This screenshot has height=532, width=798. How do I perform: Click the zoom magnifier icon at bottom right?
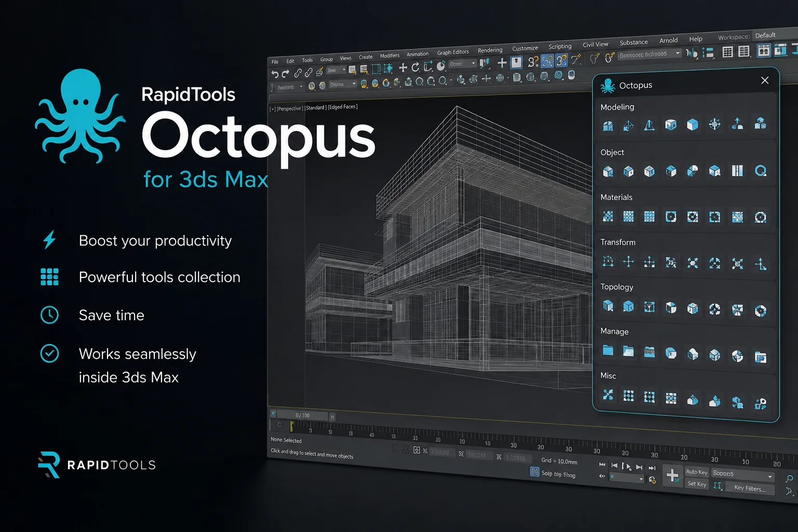click(x=789, y=478)
